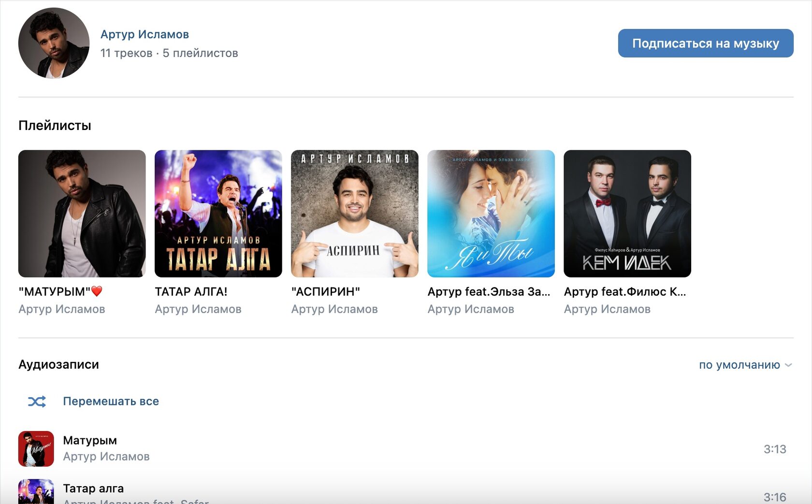Screen dimensions: 812x504
Task: Click artist name under "МАТУРЫМ" playlist
Action: 62,309
